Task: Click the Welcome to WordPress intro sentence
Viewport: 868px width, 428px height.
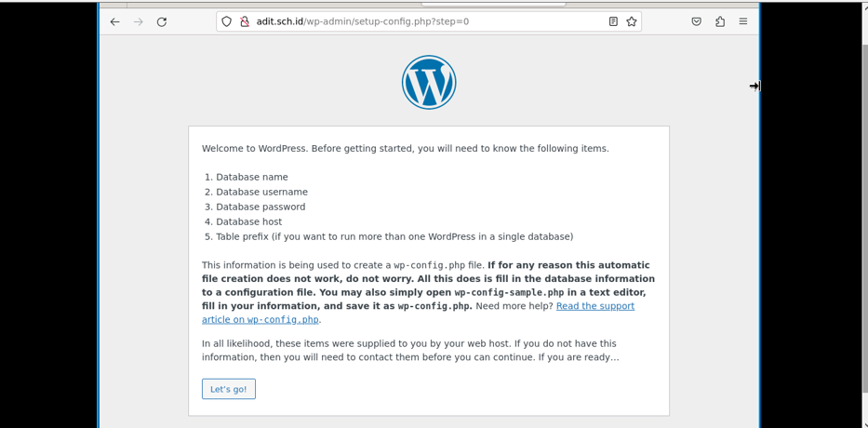Action: click(x=406, y=148)
